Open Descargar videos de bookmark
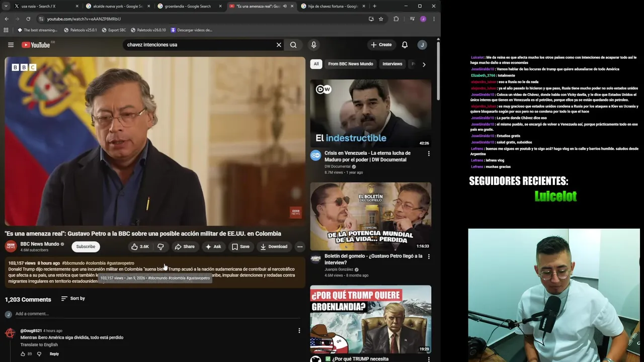The image size is (644, 362). [191, 30]
